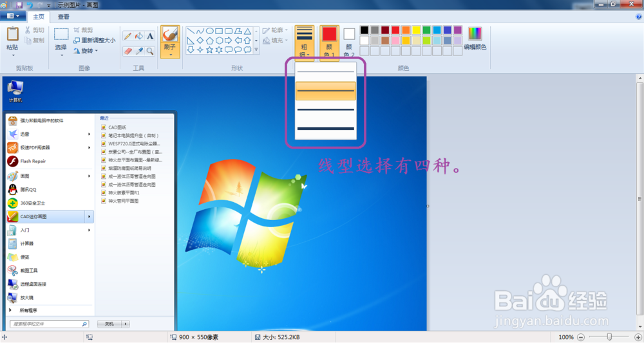The image size is (644, 343).
Task: Click the zoom slider handle in status bar
Action: pyautogui.click(x=609, y=337)
